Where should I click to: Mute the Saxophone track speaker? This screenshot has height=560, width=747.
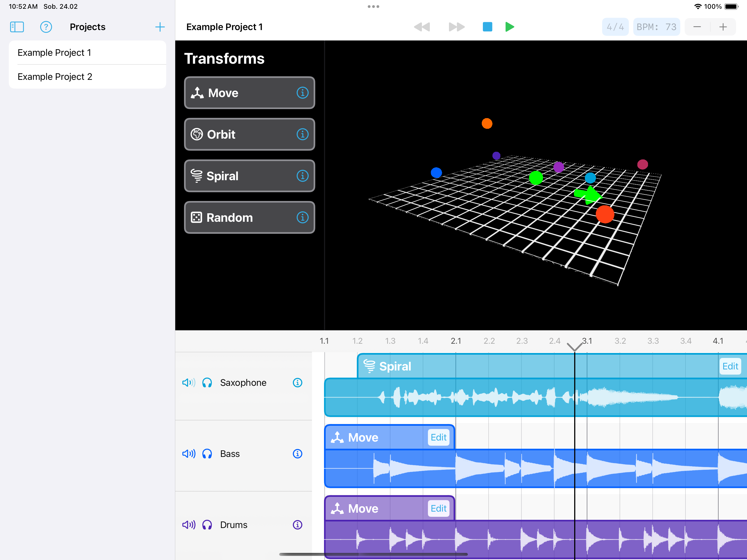[x=188, y=383]
